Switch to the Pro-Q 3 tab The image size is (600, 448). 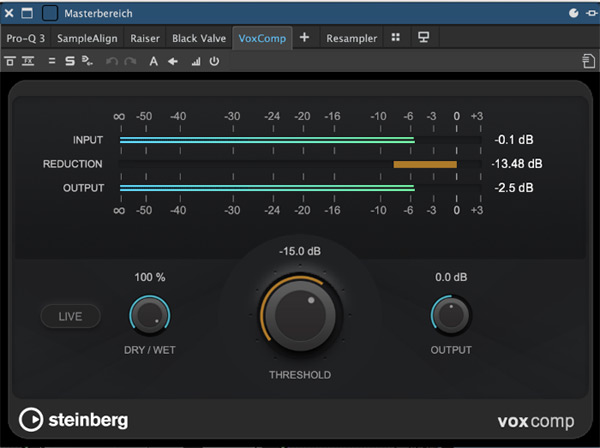26,38
